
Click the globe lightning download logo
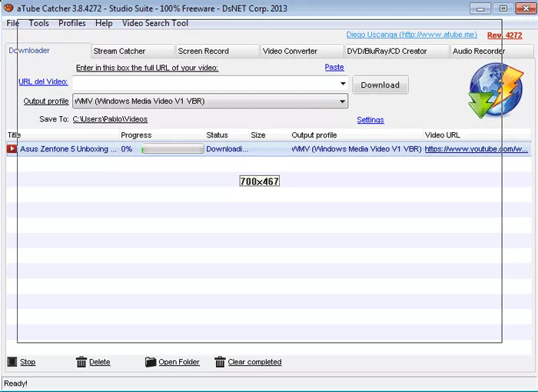496,90
